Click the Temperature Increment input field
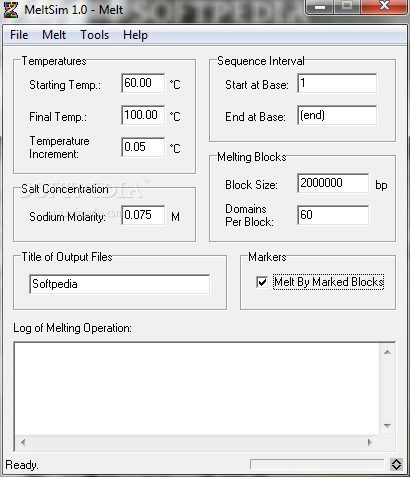The height and width of the screenshot is (477, 410). click(x=143, y=147)
